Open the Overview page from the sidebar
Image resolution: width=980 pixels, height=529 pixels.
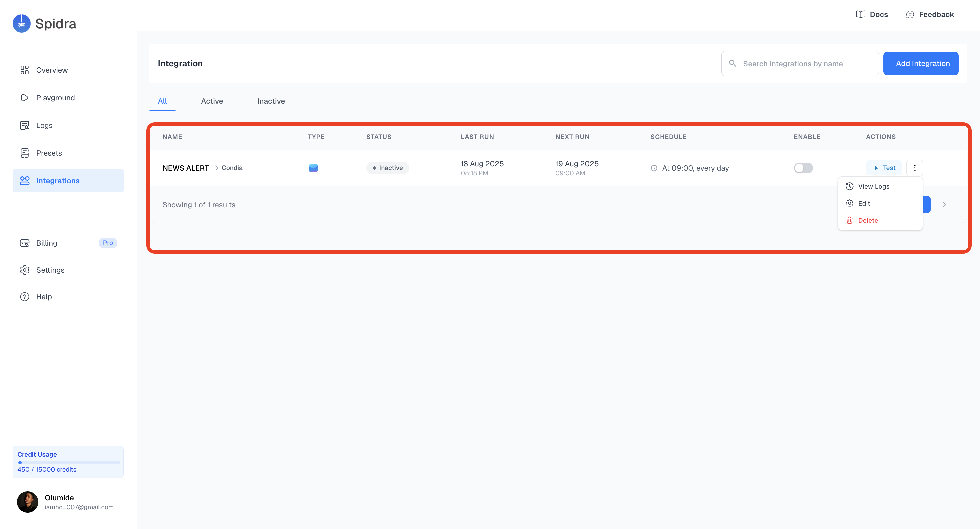coord(52,70)
